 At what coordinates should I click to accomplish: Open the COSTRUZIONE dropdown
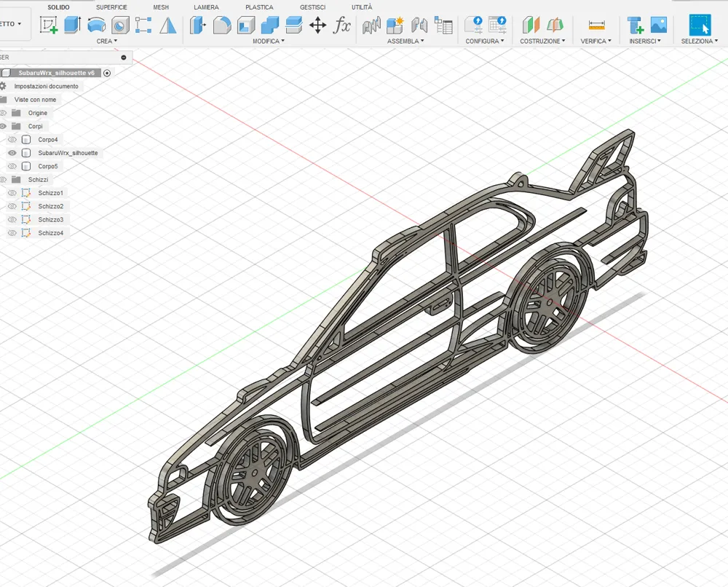542,41
